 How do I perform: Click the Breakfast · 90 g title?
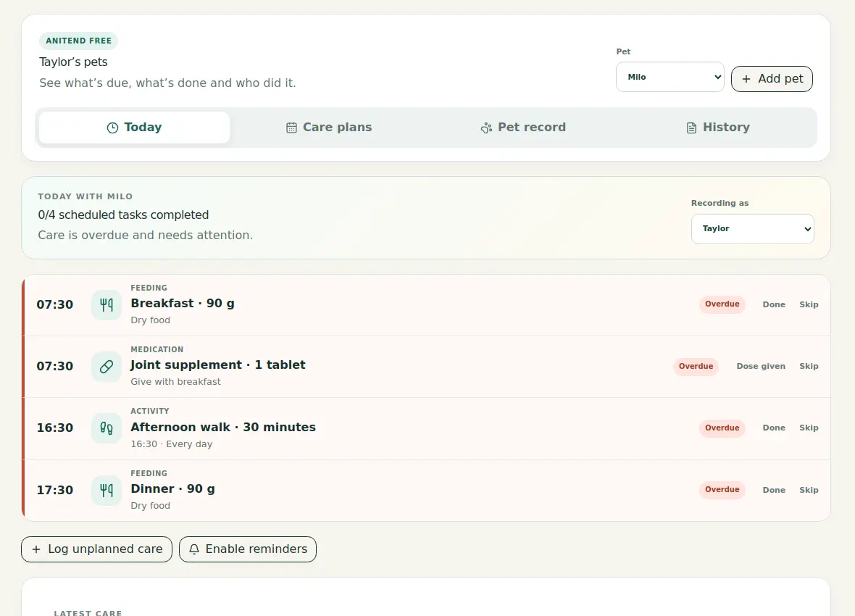[x=183, y=304]
